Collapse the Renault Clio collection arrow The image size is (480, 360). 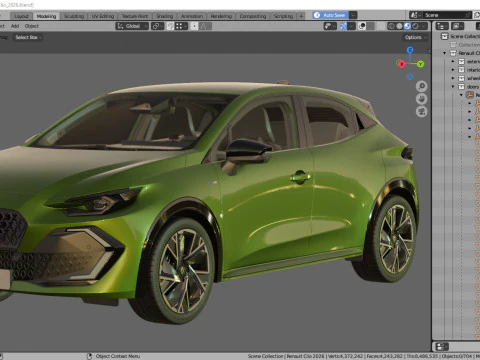pos(444,53)
